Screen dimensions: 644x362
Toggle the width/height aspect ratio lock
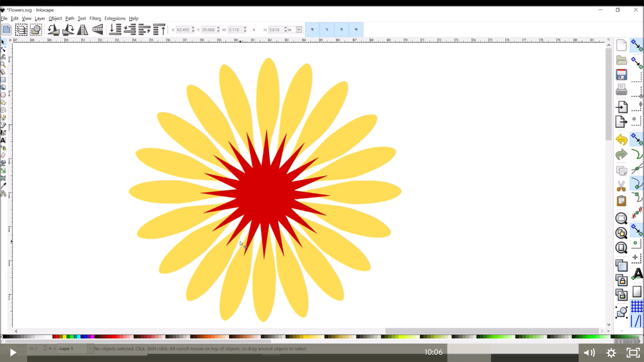click(x=254, y=30)
